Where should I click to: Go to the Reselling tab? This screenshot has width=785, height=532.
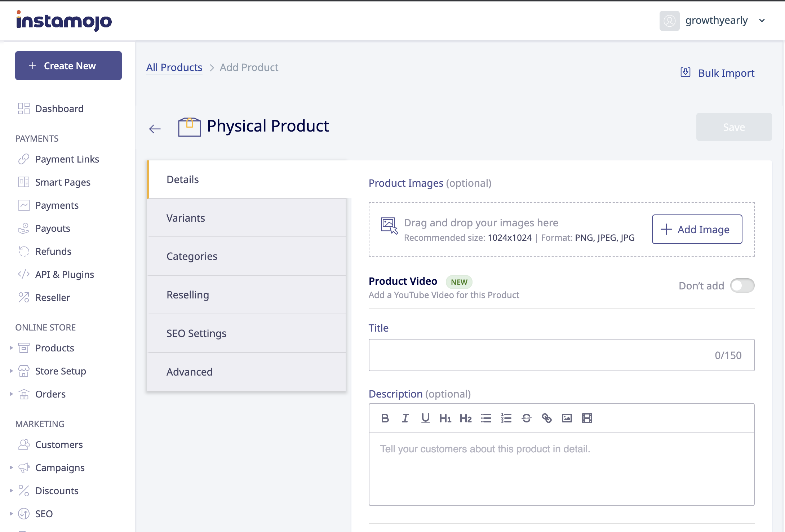247,295
